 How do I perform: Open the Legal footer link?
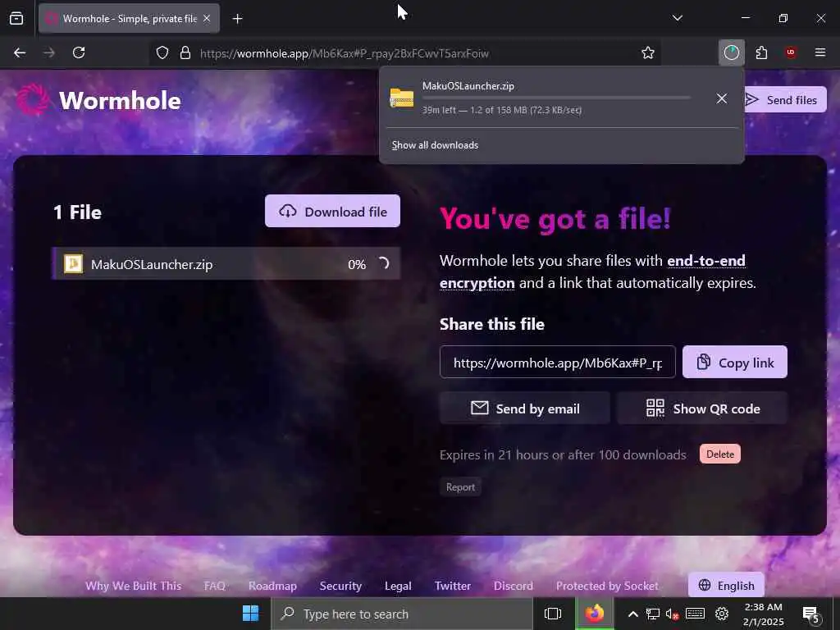point(398,586)
